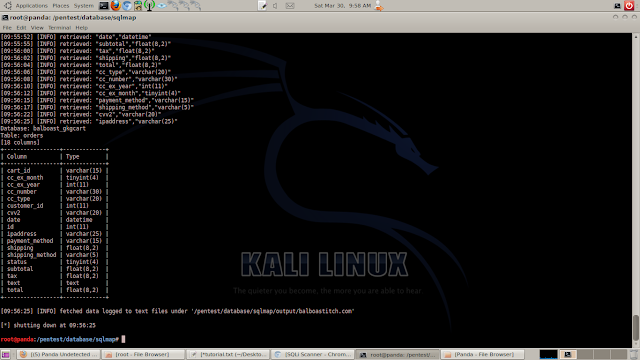The width and height of the screenshot is (640, 360).
Task: Click the user switcher icon beside the clock
Action: (379, 6)
